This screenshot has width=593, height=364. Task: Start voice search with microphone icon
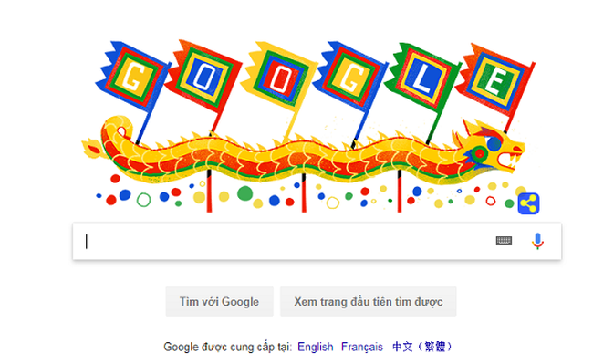click(537, 241)
